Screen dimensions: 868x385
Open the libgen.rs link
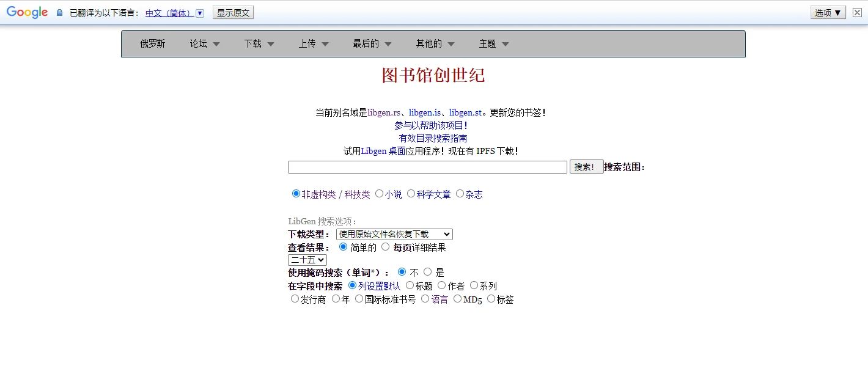coord(384,112)
